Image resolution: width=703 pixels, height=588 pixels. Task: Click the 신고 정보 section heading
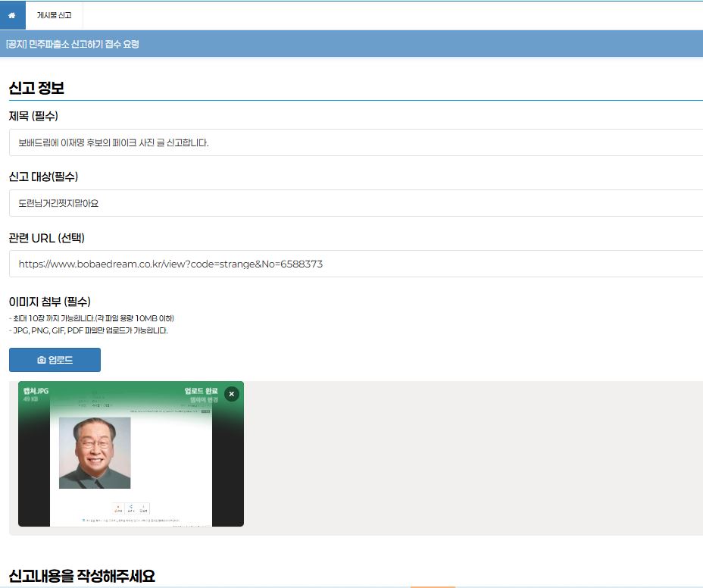tap(36, 88)
